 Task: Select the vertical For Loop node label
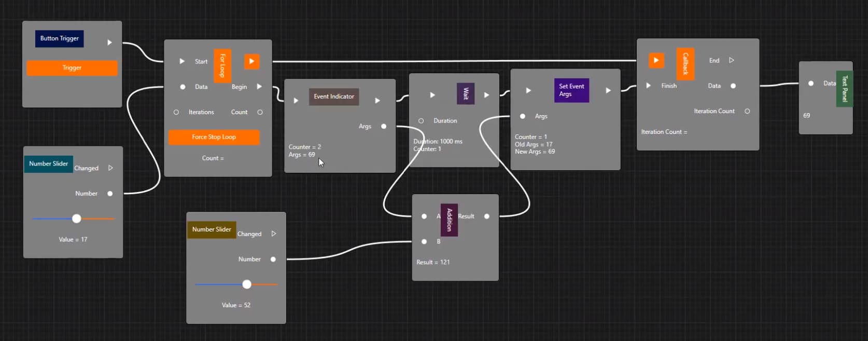pyautogui.click(x=222, y=66)
